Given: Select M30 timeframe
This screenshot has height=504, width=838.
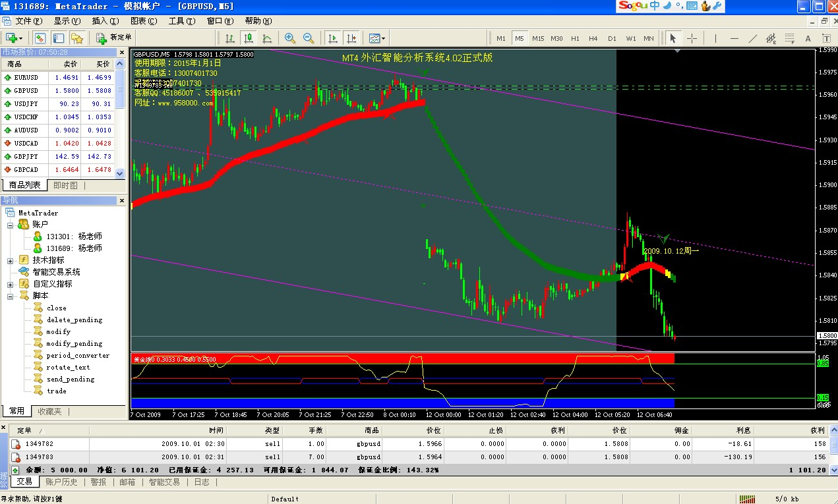Looking at the screenshot, I should click(557, 38).
